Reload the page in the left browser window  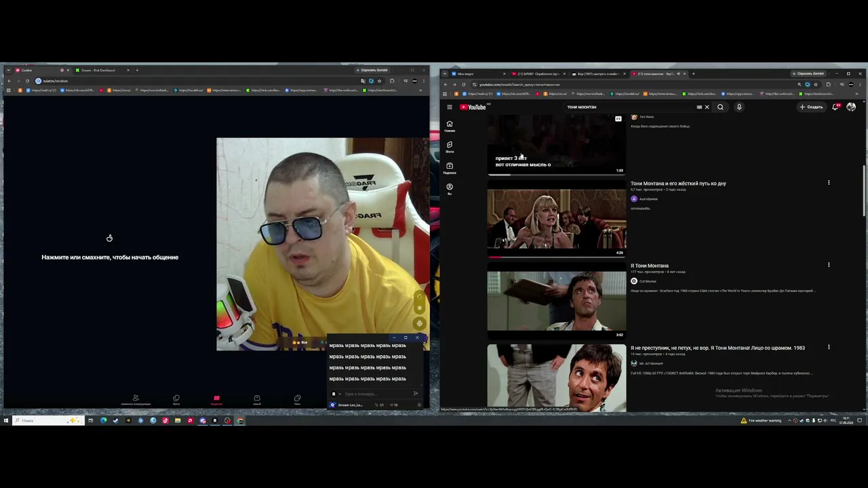(x=28, y=81)
